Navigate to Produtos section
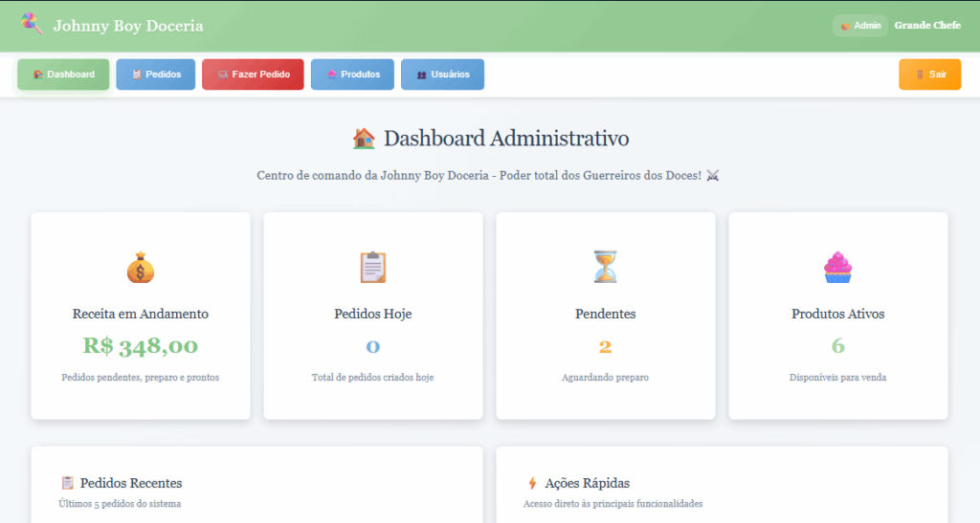The height and width of the screenshot is (523, 980). coord(352,75)
